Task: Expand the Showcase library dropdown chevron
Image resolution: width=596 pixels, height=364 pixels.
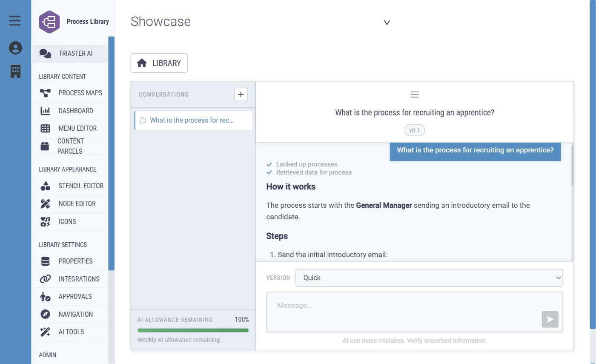Action: click(x=387, y=23)
